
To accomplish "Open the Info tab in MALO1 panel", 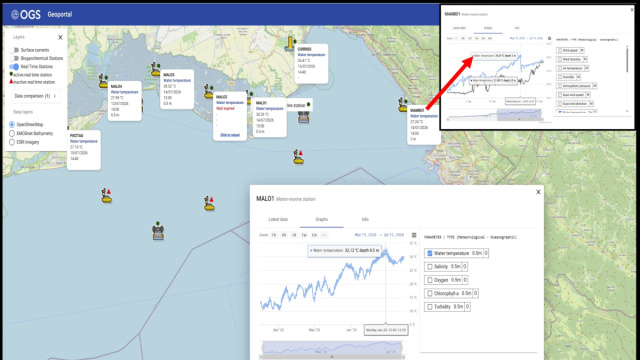I will 365,220.
